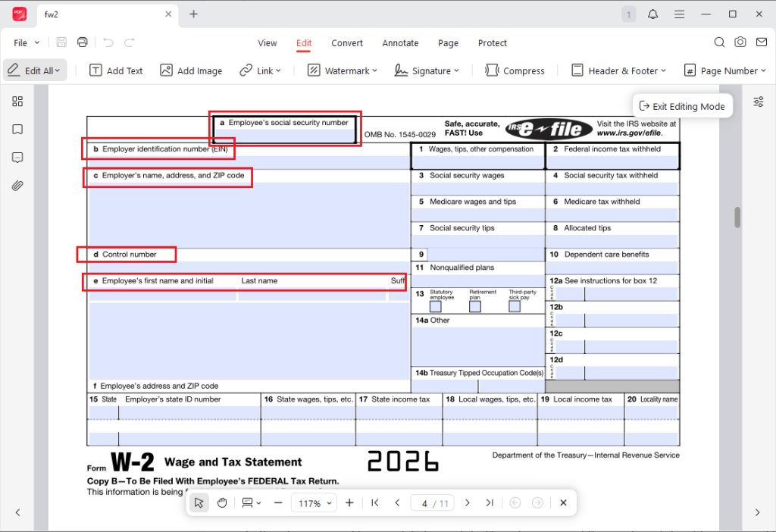Screen dimensions: 776x532
Task: Click the Add Image button
Action: 192,70
